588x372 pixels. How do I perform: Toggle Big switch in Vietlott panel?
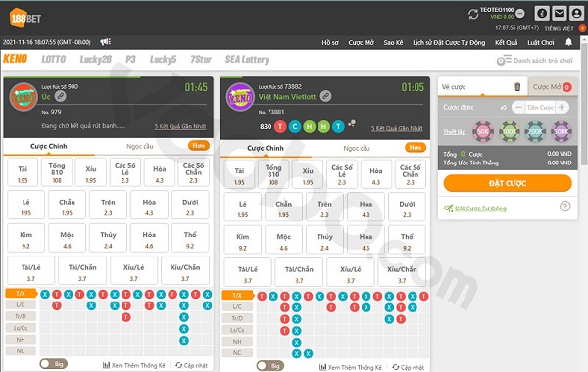click(270, 365)
